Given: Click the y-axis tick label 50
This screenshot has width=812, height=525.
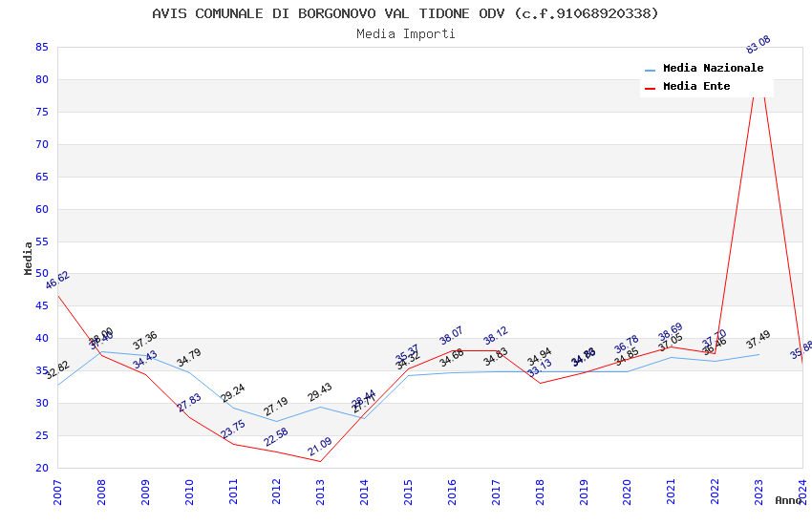Looking at the screenshot, I should tap(42, 273).
